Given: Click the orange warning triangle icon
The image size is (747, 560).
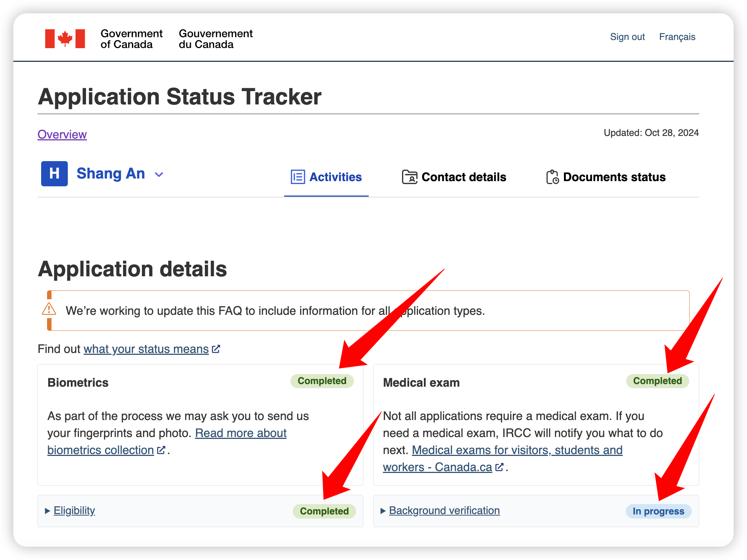Looking at the screenshot, I should 49,309.
